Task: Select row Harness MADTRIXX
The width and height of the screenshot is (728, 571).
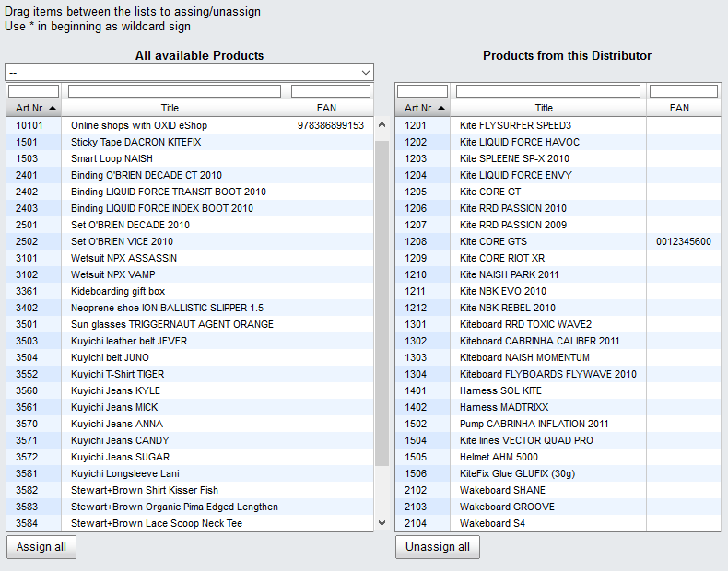Action: [558, 407]
